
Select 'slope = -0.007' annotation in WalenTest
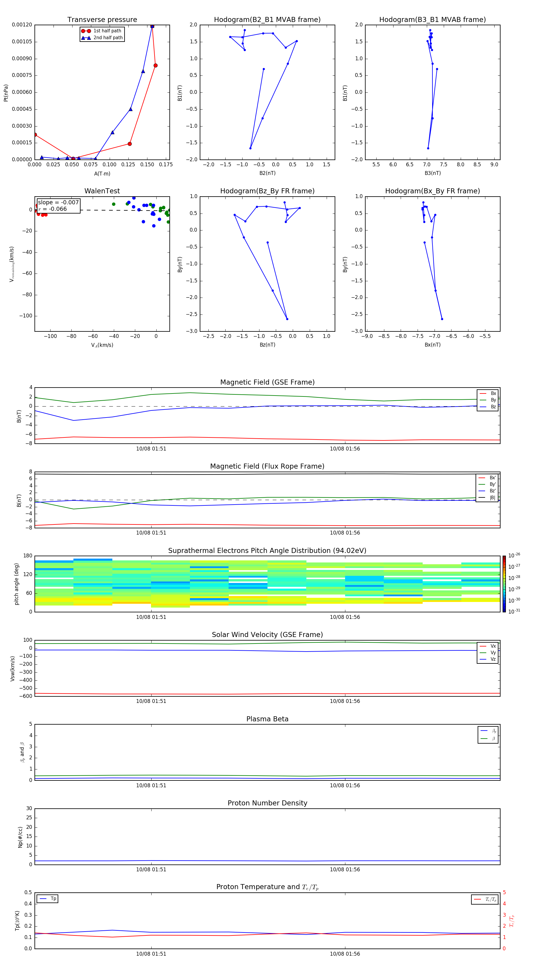click(x=58, y=203)
